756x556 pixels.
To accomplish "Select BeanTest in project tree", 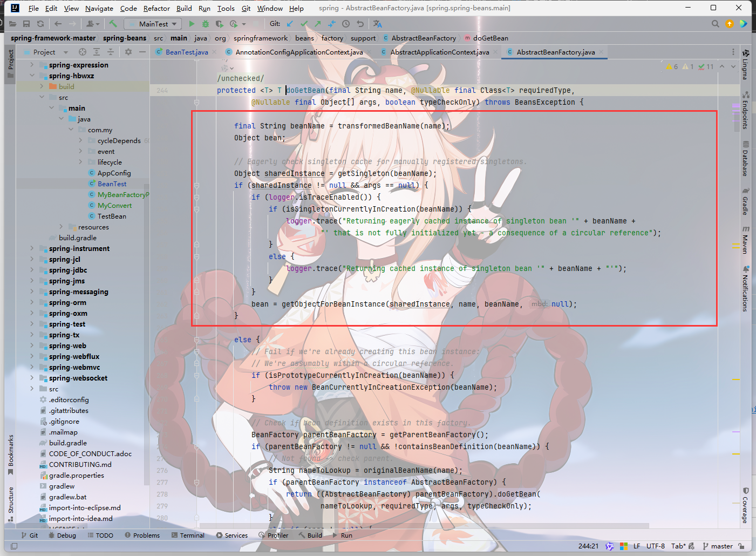I will pyautogui.click(x=112, y=184).
